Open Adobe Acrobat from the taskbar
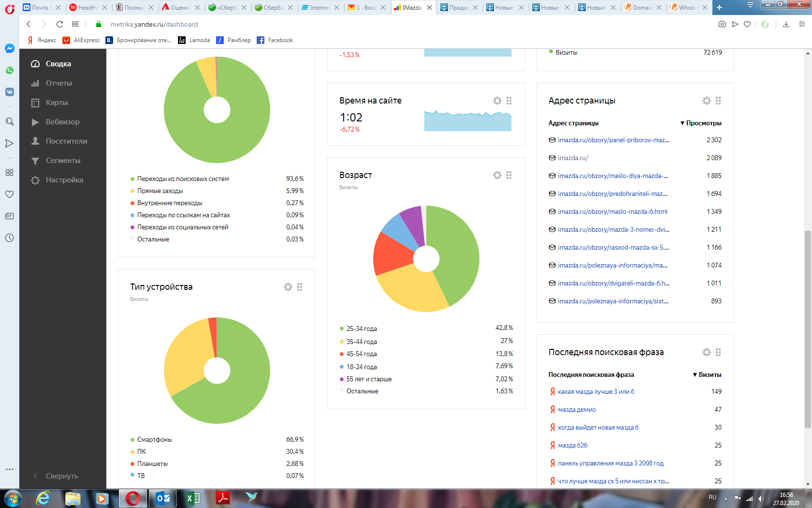The width and height of the screenshot is (812, 508). (222, 498)
